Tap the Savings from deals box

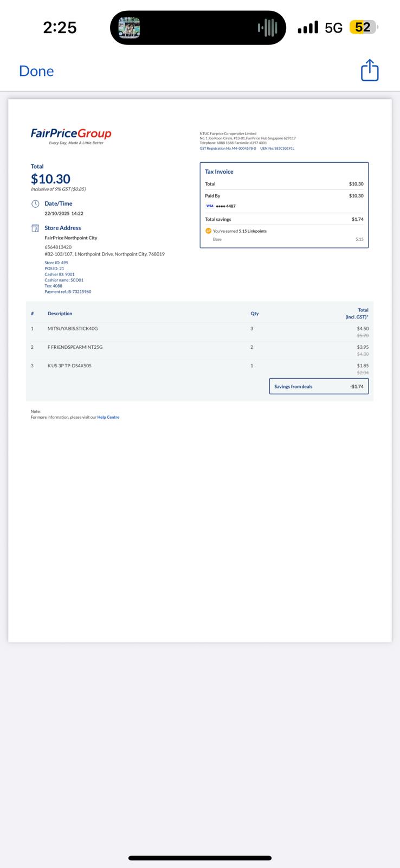click(x=319, y=386)
